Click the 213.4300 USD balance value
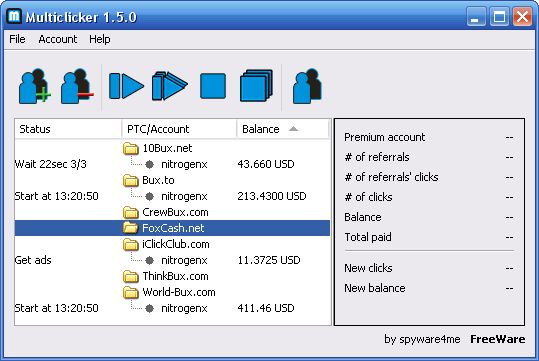The height and width of the screenshot is (361, 539). (x=272, y=196)
